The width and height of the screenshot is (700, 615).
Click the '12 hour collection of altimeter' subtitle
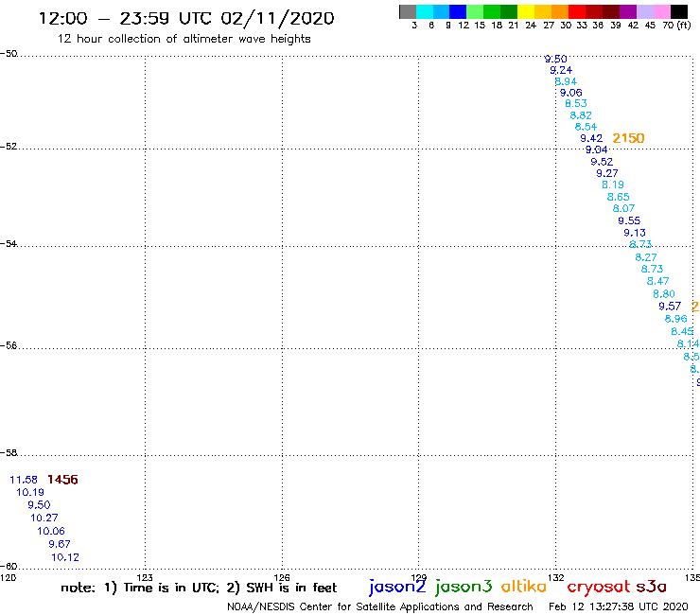click(x=184, y=39)
